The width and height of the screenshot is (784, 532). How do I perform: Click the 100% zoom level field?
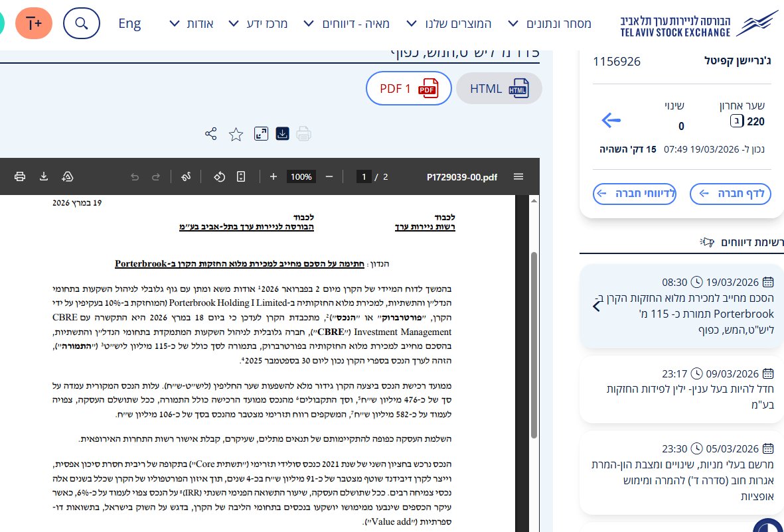(x=301, y=177)
